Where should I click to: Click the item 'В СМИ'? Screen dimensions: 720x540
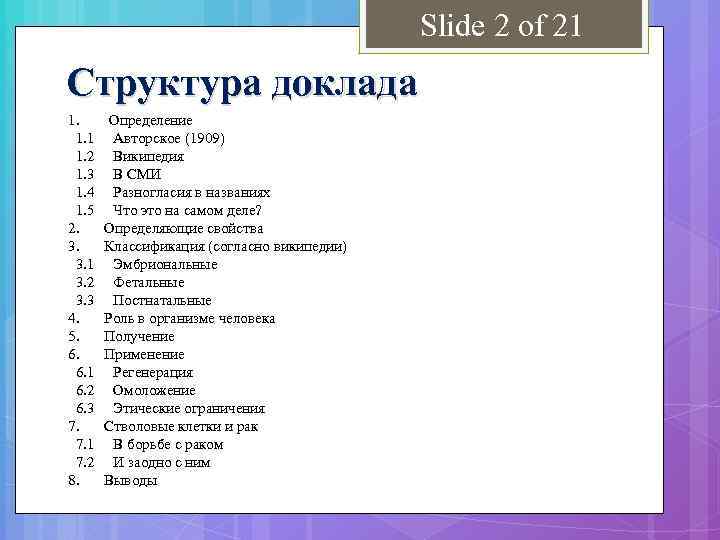point(137,174)
